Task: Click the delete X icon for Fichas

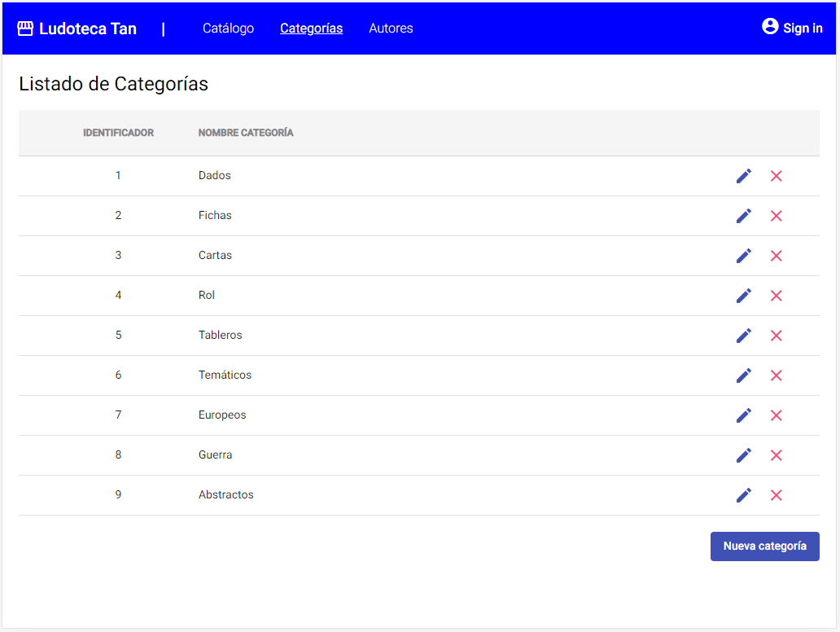Action: tap(776, 215)
